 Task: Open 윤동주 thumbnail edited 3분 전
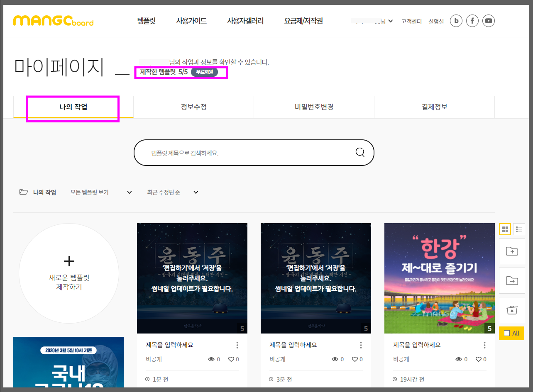pos(316,278)
